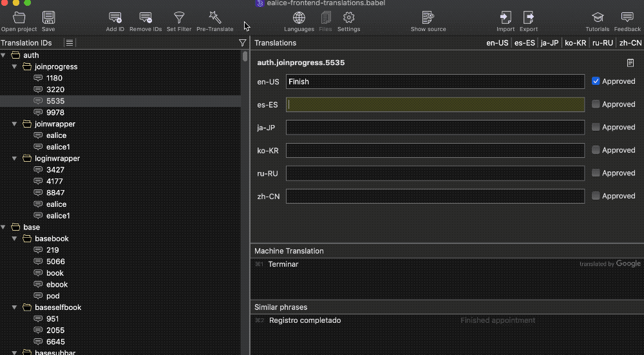644x355 pixels.
Task: Select the pod translation ID
Action: pos(53,296)
